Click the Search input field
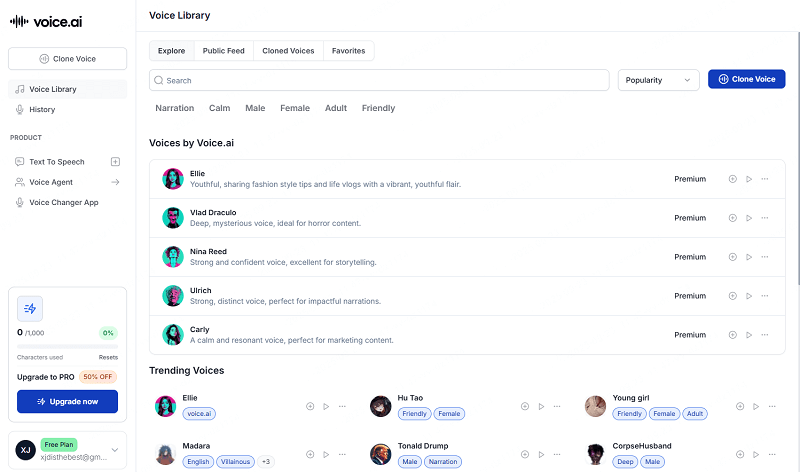This screenshot has width=800, height=472. (x=379, y=80)
